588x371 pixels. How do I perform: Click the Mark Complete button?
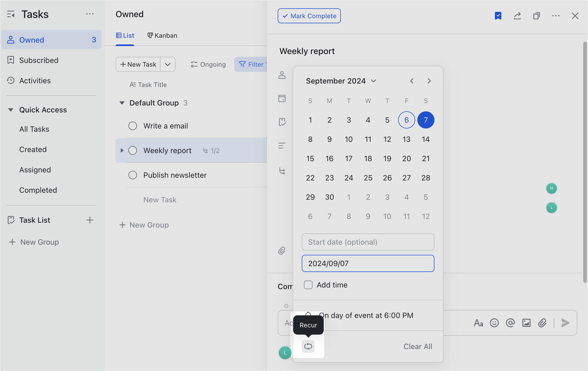309,16
